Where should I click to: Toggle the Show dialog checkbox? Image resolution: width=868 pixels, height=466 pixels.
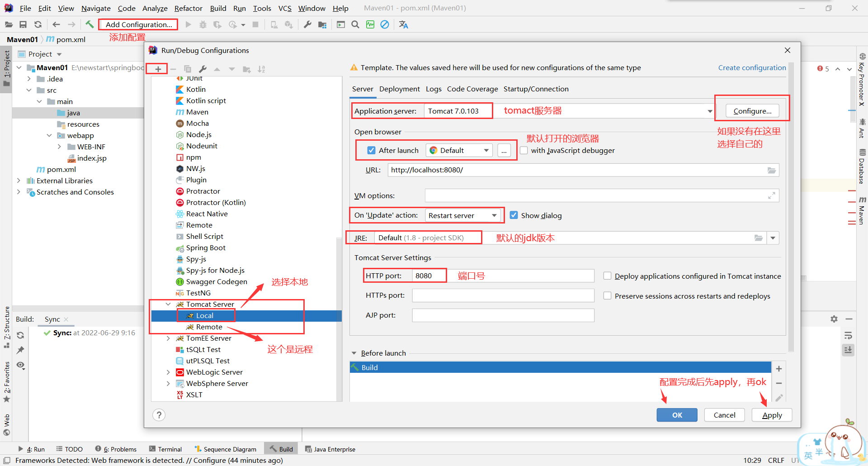(x=514, y=215)
